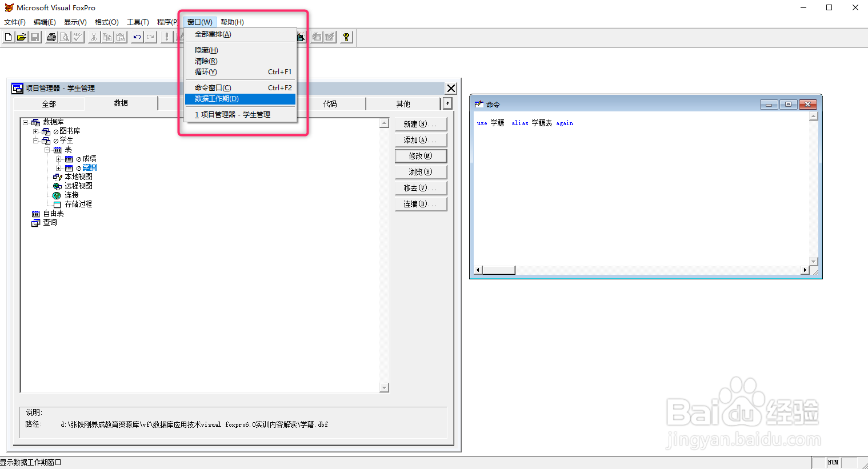Expand the 图书库 database node
This screenshot has width=868, height=469.
(35, 131)
